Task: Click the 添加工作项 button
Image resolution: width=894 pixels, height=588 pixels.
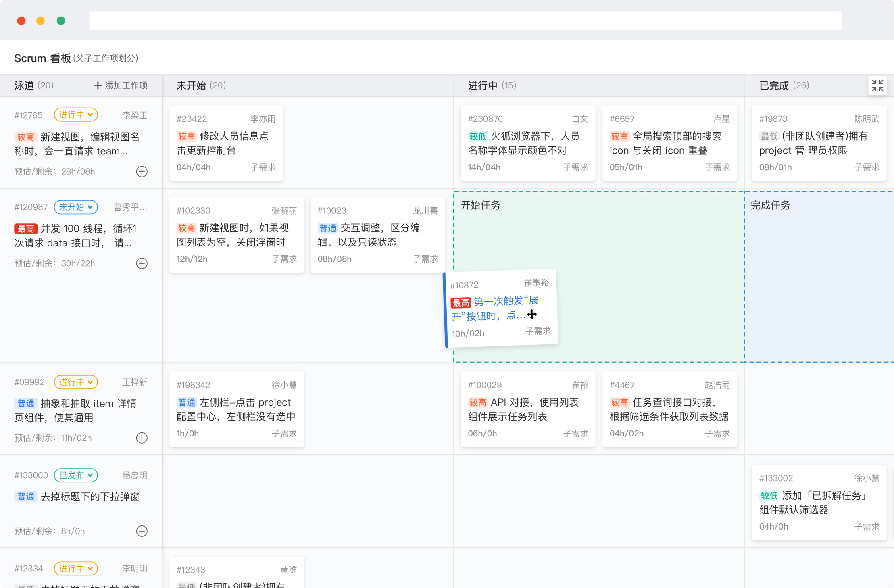Action: pos(121,85)
